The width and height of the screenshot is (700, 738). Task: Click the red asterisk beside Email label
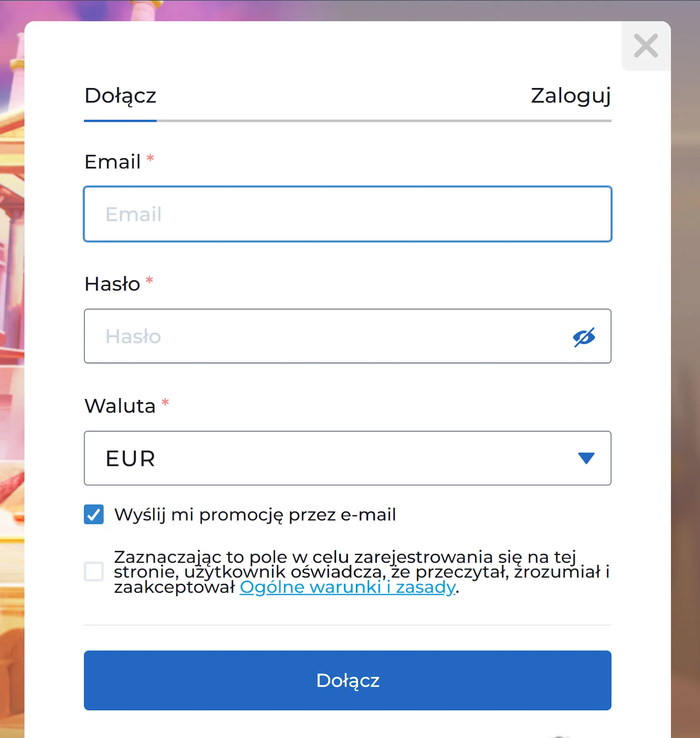pos(150,158)
